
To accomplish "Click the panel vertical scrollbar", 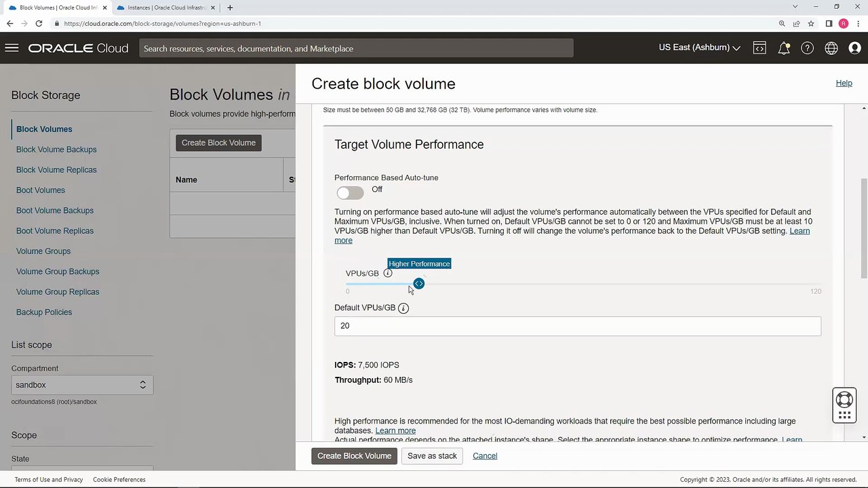I will [x=864, y=227].
